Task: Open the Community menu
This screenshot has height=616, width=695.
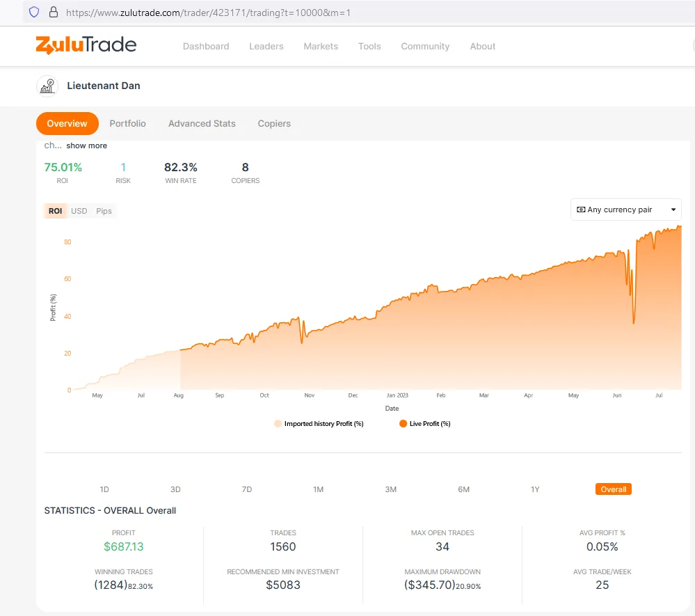Action: click(426, 46)
